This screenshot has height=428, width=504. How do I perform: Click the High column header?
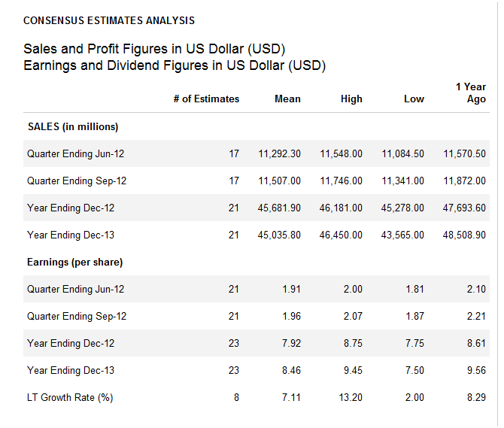(x=351, y=99)
